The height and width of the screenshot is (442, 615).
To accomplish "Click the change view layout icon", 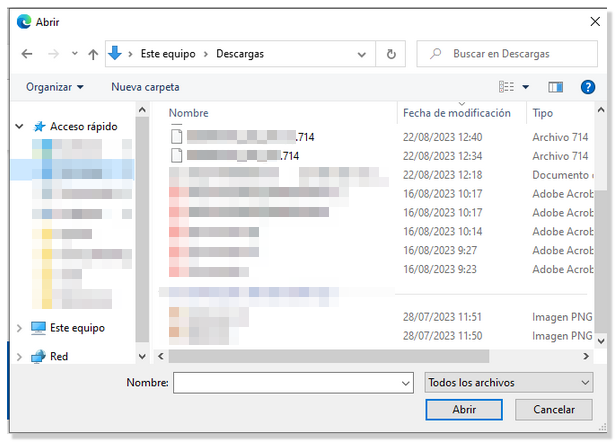I will [x=507, y=87].
